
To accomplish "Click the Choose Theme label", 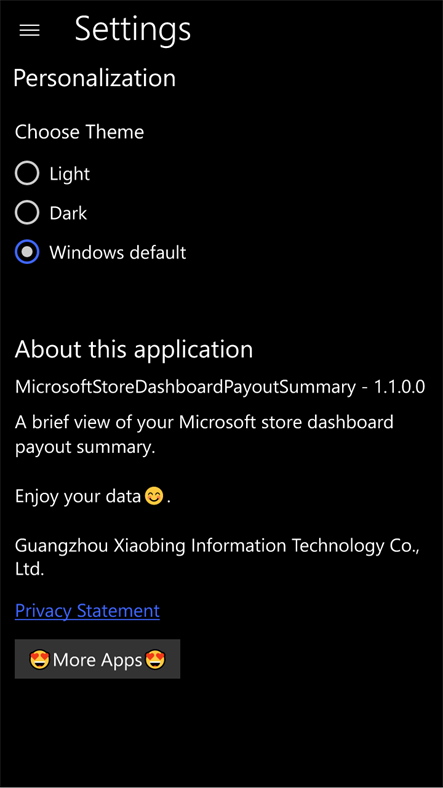I will tap(79, 132).
